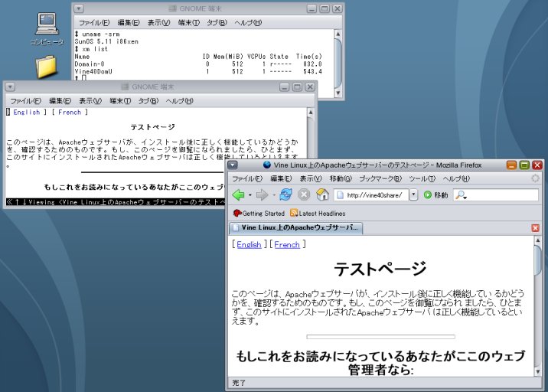548x392 pixels.
Task: Click the Firefox page scrollbar thumb
Action: (537, 261)
